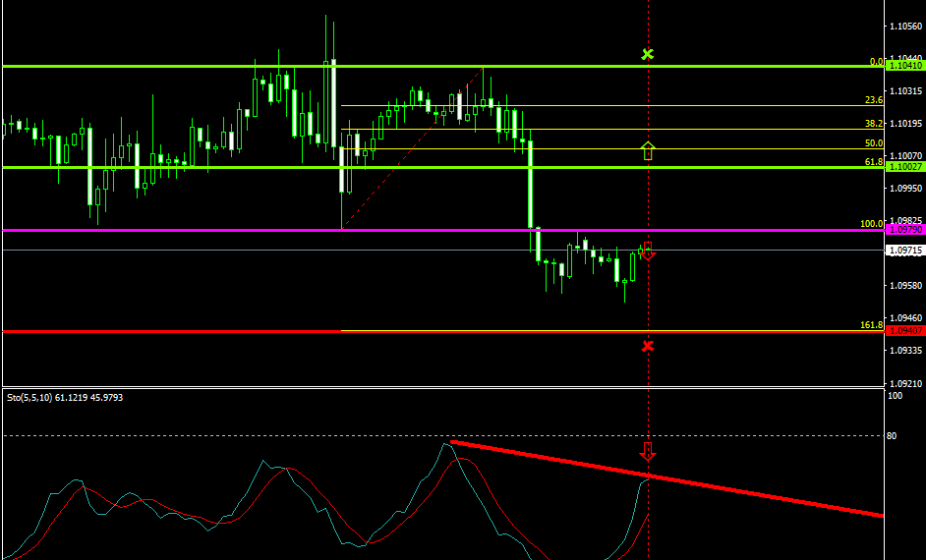Image resolution: width=926 pixels, height=560 pixels.
Task: Click the Stochastic 80 level label
Action: [894, 435]
